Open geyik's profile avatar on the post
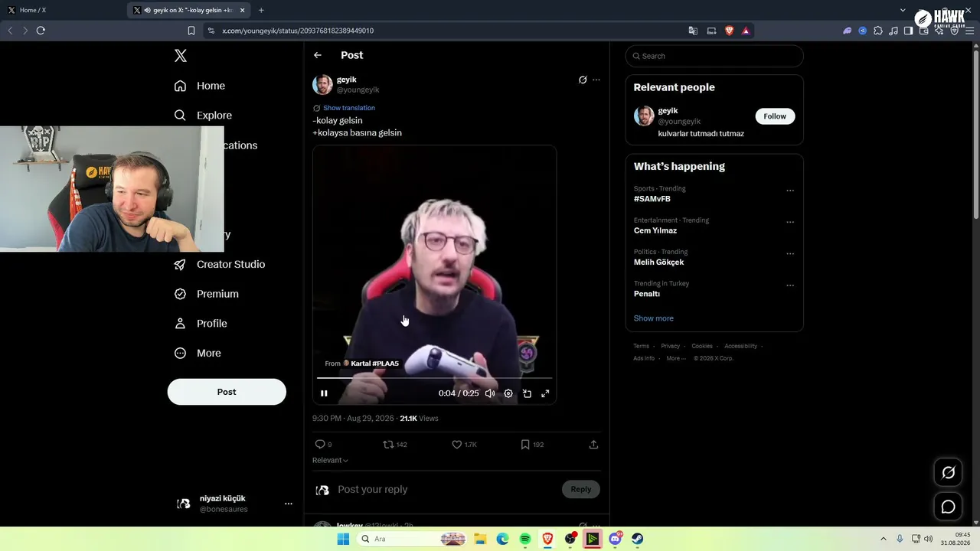 (x=322, y=84)
